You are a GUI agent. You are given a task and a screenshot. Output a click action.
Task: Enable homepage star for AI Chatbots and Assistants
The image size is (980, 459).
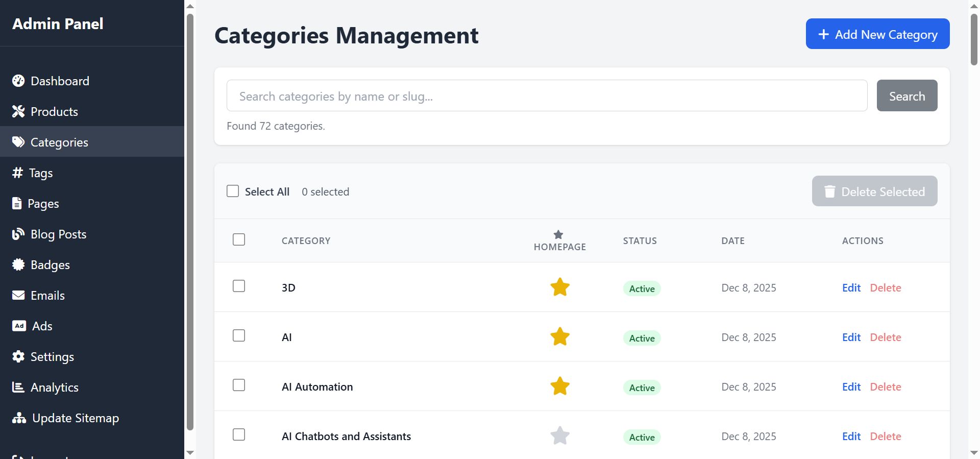click(x=559, y=436)
